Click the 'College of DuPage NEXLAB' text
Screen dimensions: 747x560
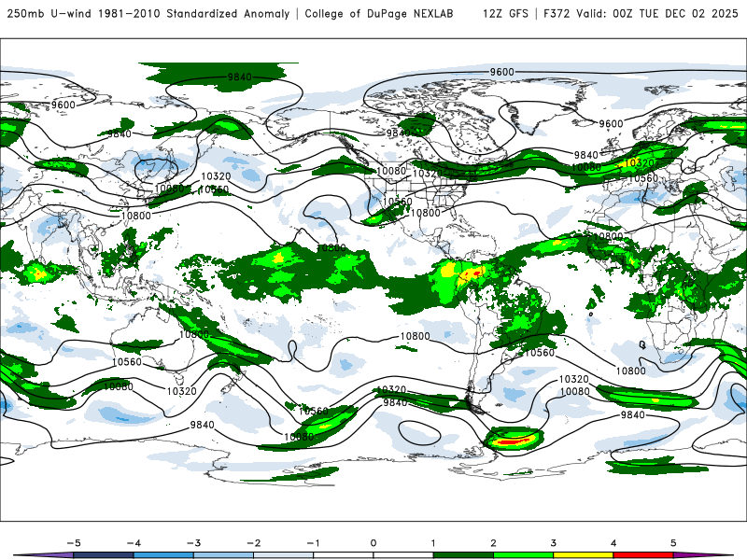point(379,13)
